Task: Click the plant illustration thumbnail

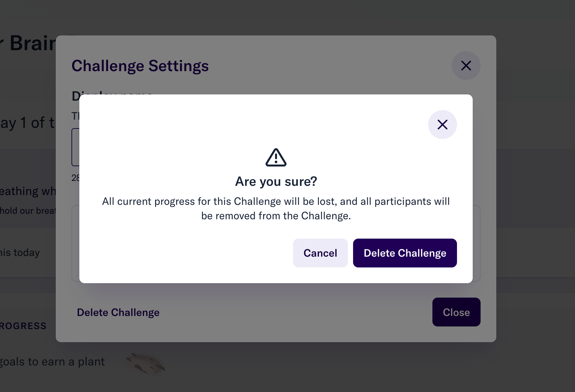Action: (x=146, y=363)
